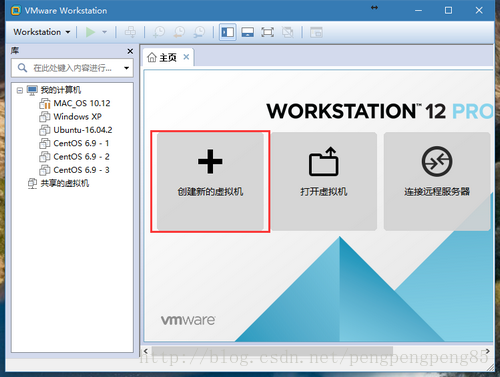This screenshot has width=500, height=377.
Task: Toggle the library sidebar view icon
Action: (228, 32)
